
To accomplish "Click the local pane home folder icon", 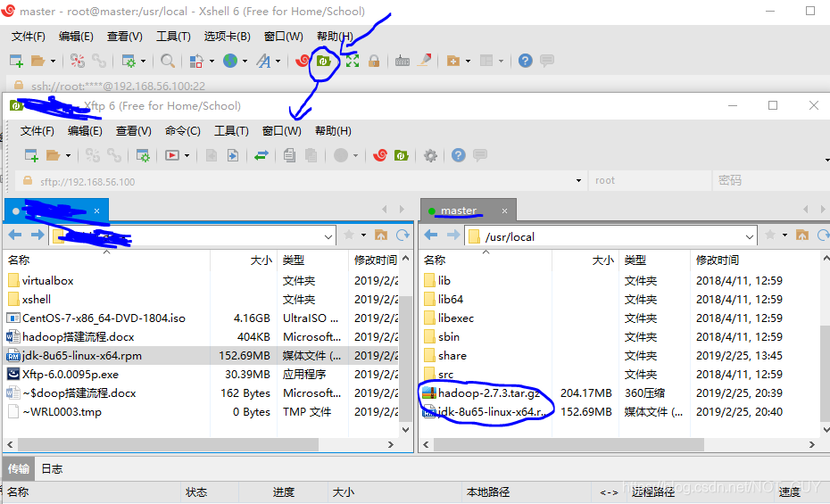I will [x=381, y=235].
